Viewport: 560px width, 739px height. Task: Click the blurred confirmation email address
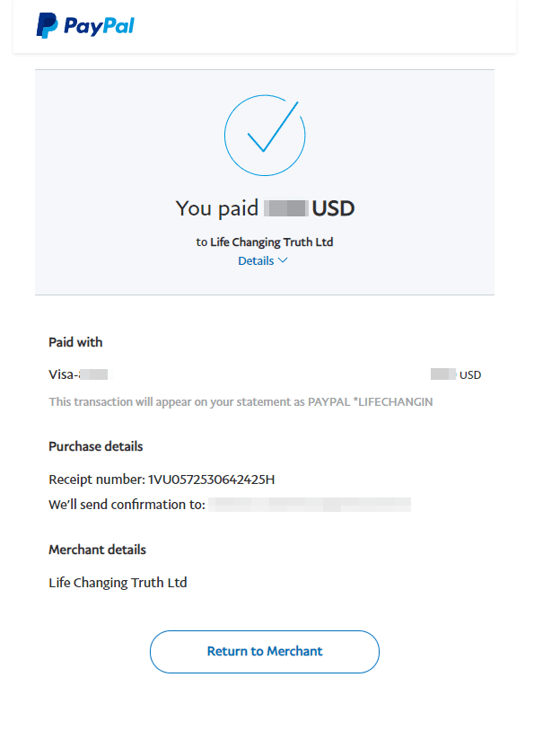point(310,505)
